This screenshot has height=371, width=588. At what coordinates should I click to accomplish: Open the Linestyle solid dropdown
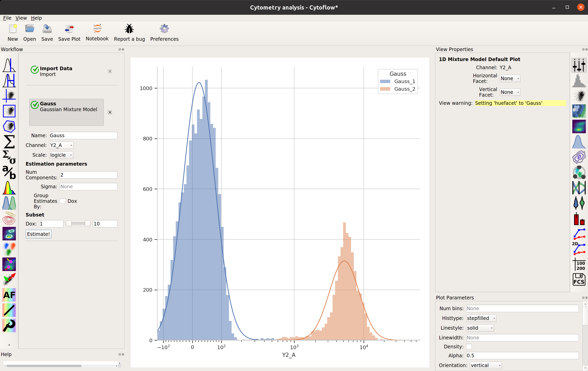click(x=480, y=328)
